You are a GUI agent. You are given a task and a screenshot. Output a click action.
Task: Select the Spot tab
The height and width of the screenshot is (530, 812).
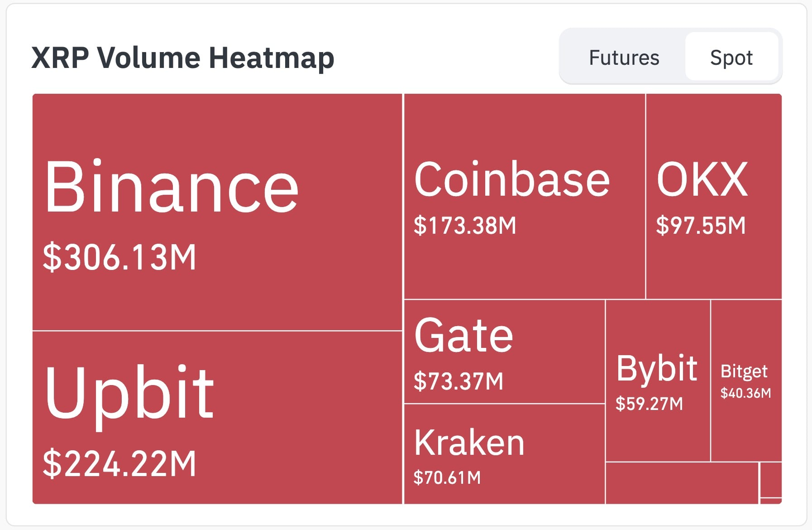pos(731,58)
